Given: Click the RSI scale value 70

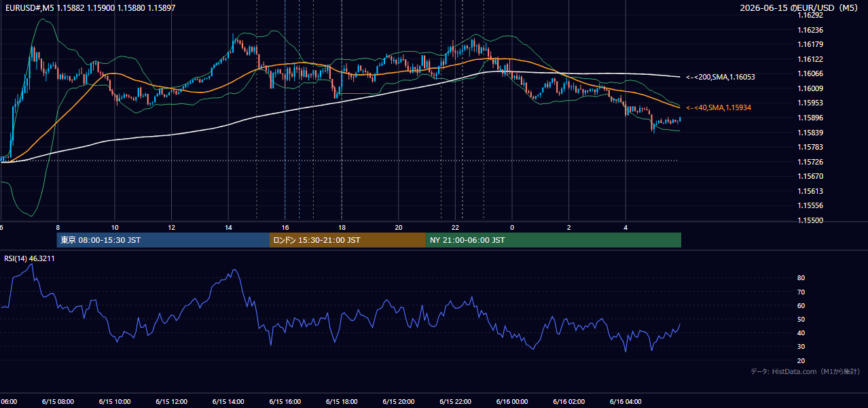Looking at the screenshot, I should (801, 292).
